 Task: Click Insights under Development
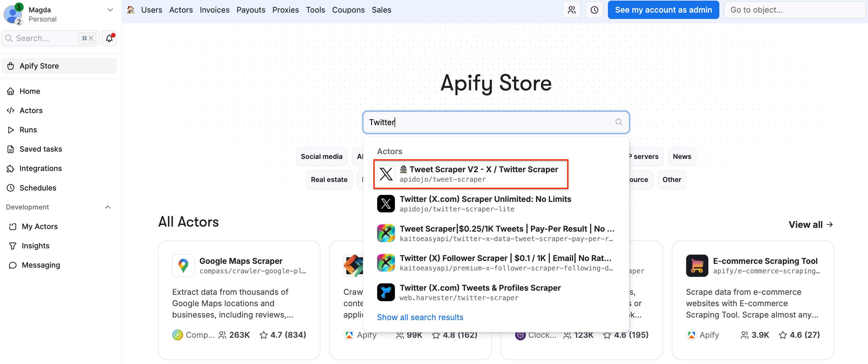[35, 246]
